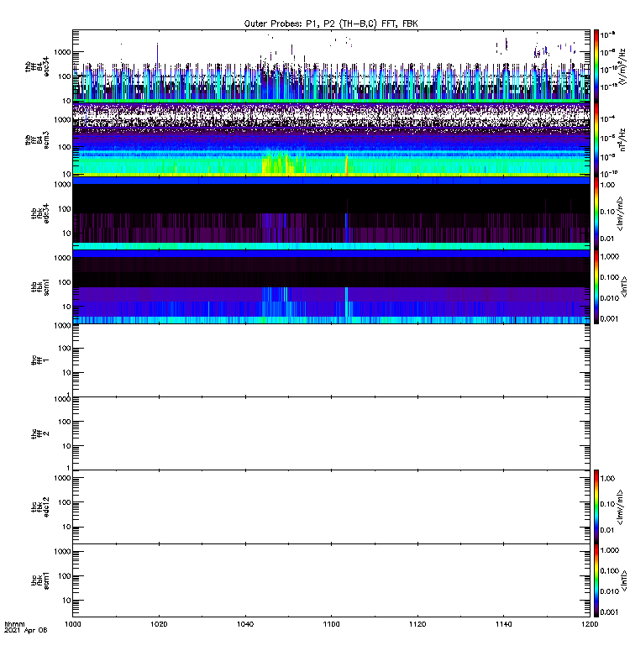Click the "hhmm" axis unit label
The image size is (630, 672).
(x=14, y=624)
